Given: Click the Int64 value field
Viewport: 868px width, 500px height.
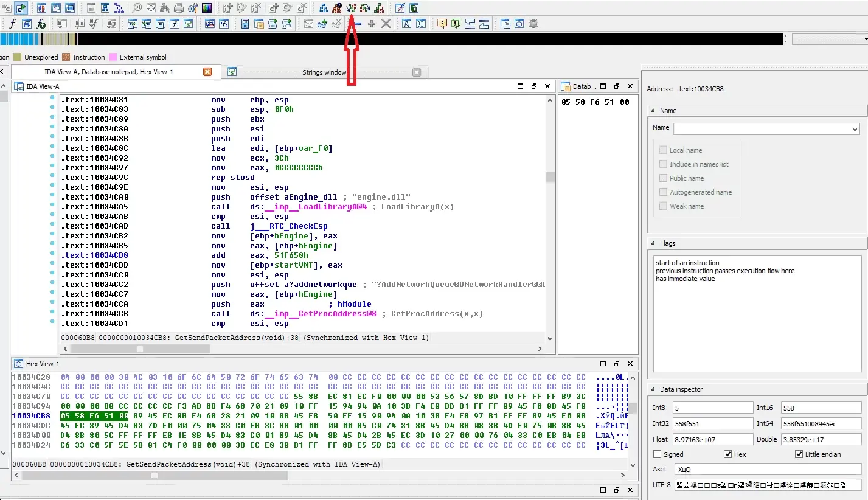Looking at the screenshot, I should (x=821, y=423).
